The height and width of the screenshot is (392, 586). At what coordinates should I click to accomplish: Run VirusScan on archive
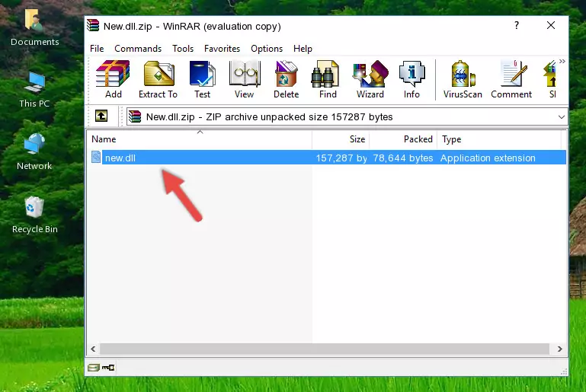tap(463, 79)
